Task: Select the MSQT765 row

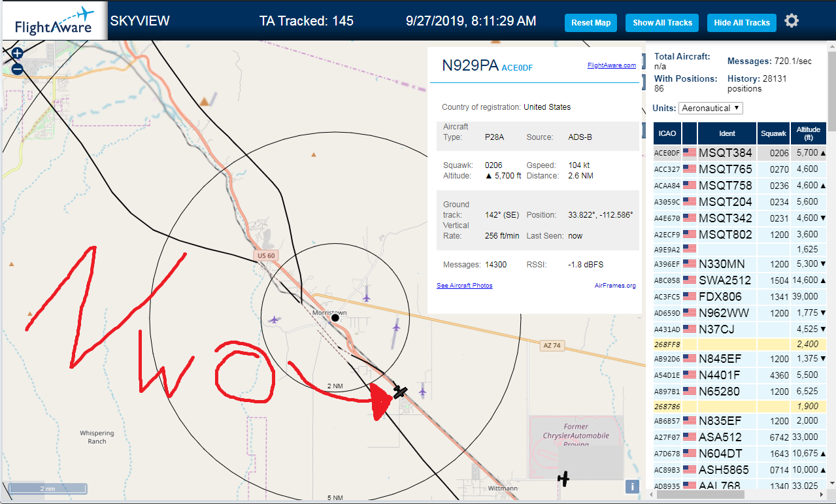Action: 740,169
